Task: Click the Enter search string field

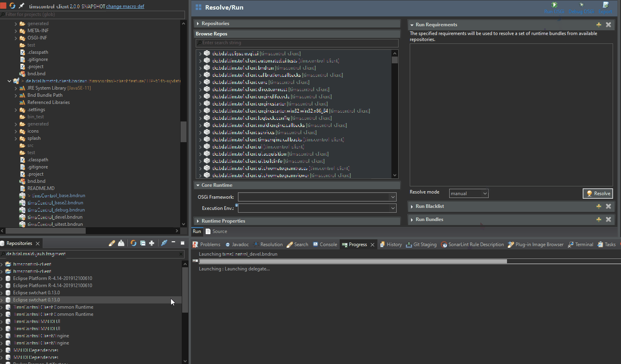Action: (x=297, y=43)
